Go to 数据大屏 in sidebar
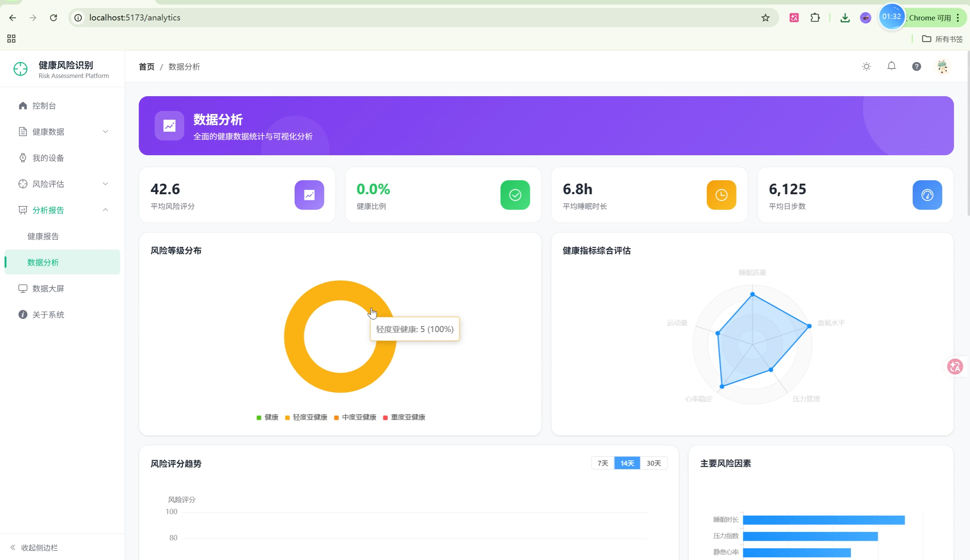This screenshot has width=970, height=560. pos(48,289)
